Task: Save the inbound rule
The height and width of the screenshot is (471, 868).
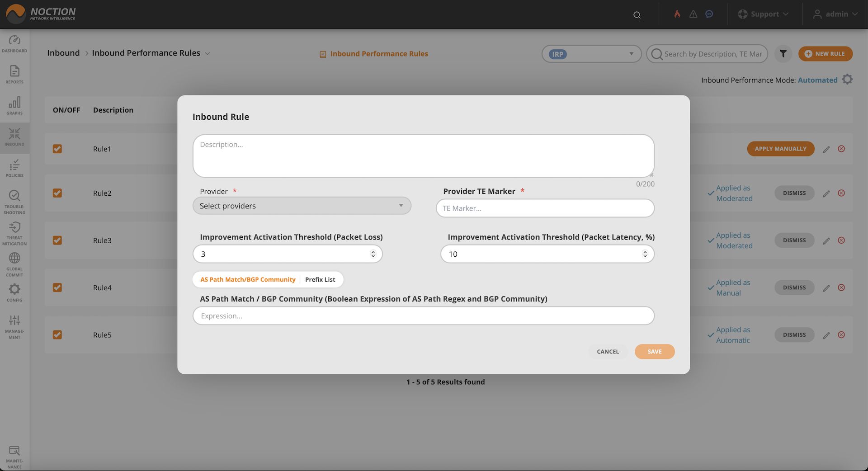Action: point(655,352)
